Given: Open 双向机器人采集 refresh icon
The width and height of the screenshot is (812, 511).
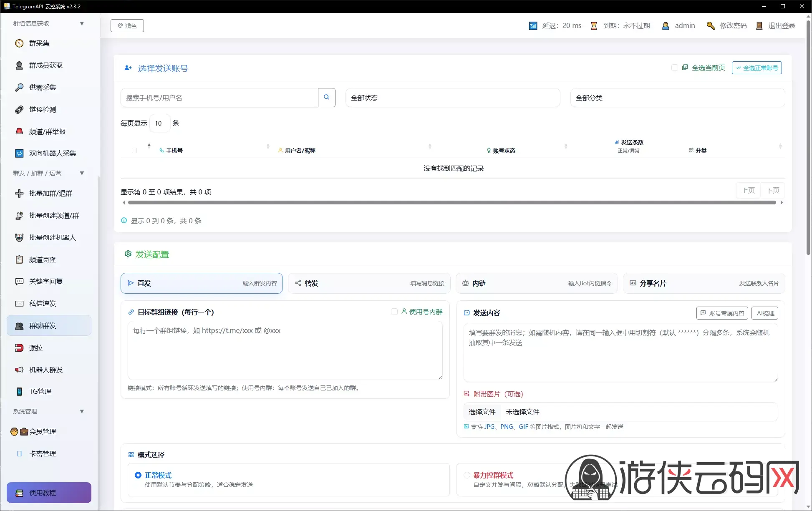Looking at the screenshot, I should pyautogui.click(x=19, y=154).
